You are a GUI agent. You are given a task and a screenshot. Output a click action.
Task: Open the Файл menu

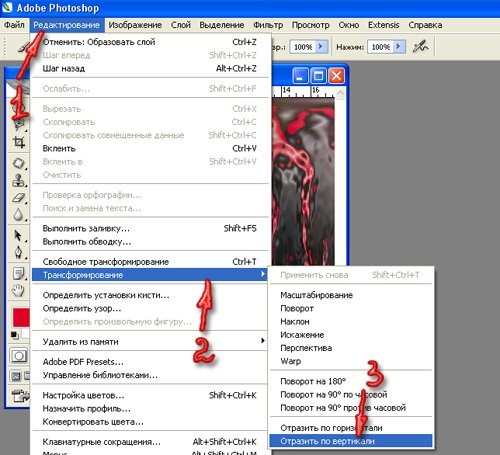point(14,25)
